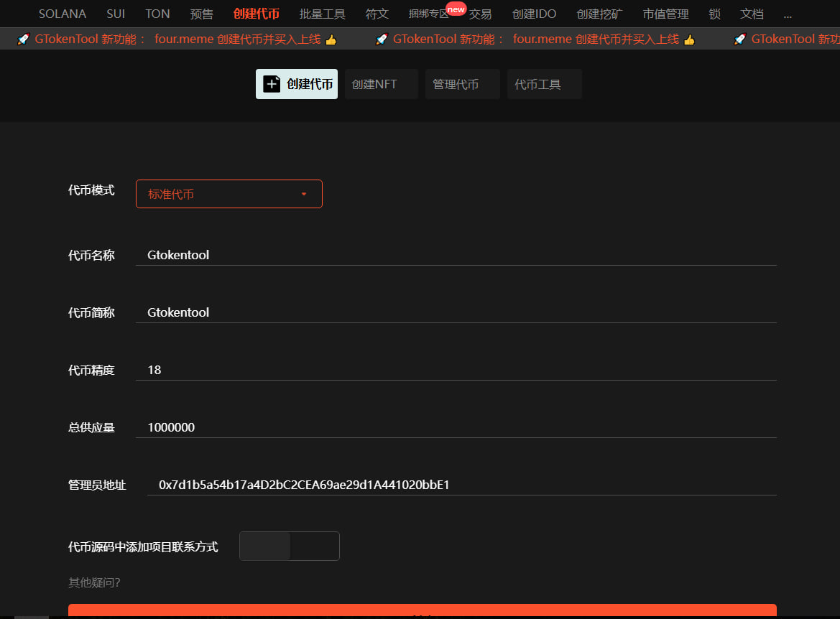Click the rocket icon in announcement ticker

23,39
